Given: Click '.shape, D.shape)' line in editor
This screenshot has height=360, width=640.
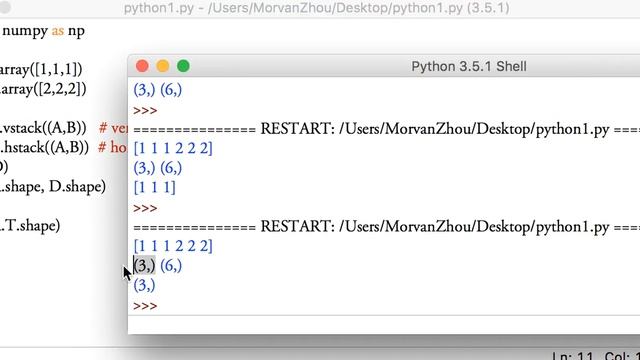Looking at the screenshot, I should click(x=53, y=187).
